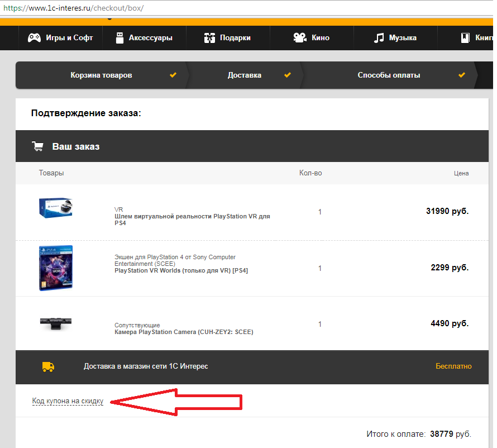This screenshot has height=448, width=497.
Task: Click the USB icon next to Аксессуары
Action: [119, 38]
